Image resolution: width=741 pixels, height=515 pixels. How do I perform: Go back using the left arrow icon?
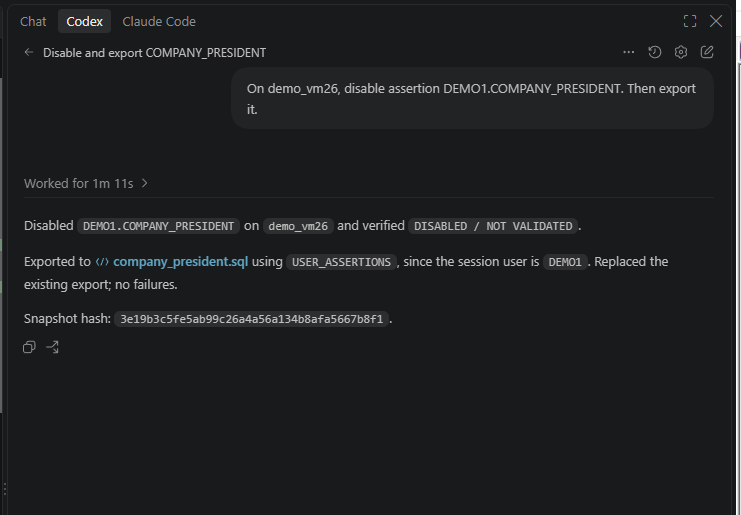[x=29, y=52]
